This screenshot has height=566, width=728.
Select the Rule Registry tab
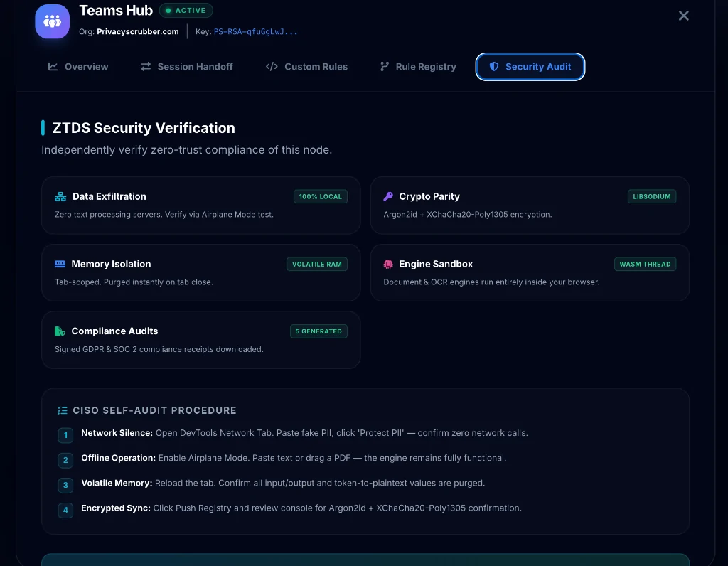[418, 67]
